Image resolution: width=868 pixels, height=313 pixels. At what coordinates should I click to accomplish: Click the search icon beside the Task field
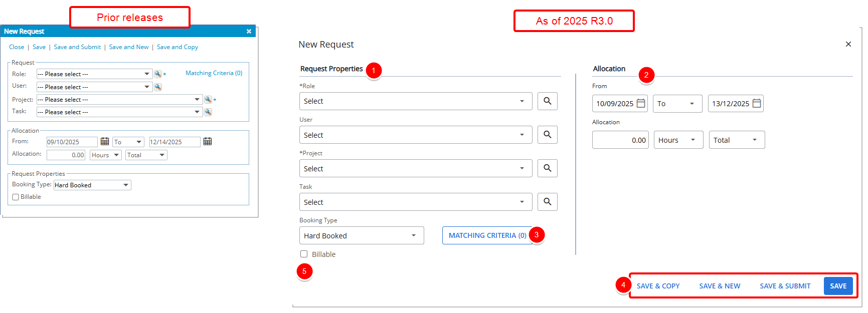pos(547,202)
